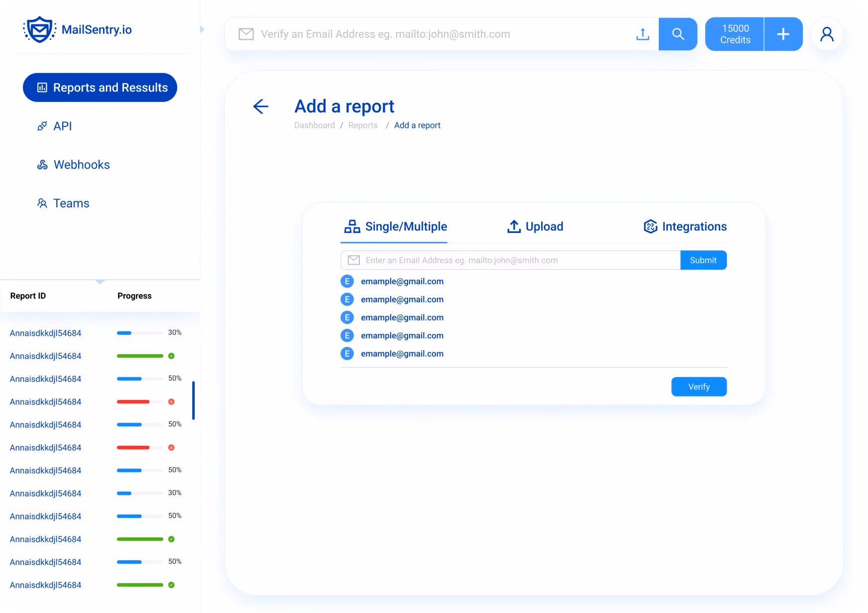The width and height of the screenshot is (868, 613).
Task: Click the envelope icon in the top search bar
Action: coord(246,34)
